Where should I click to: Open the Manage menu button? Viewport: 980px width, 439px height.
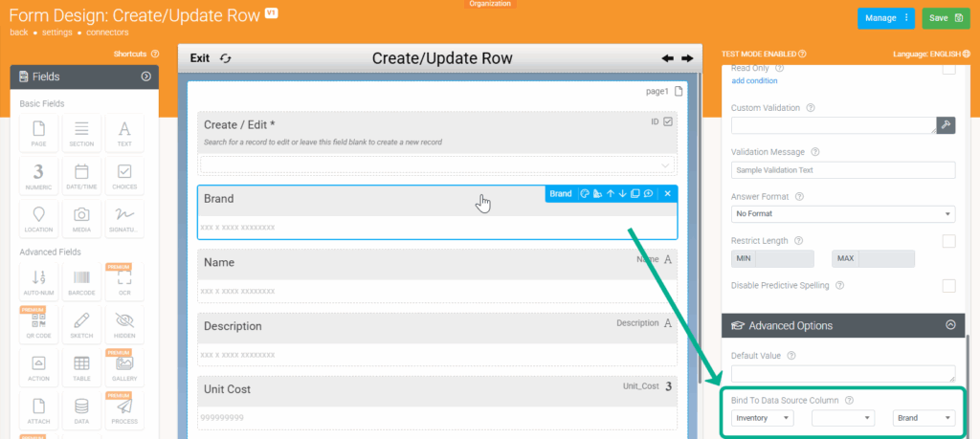(886, 18)
